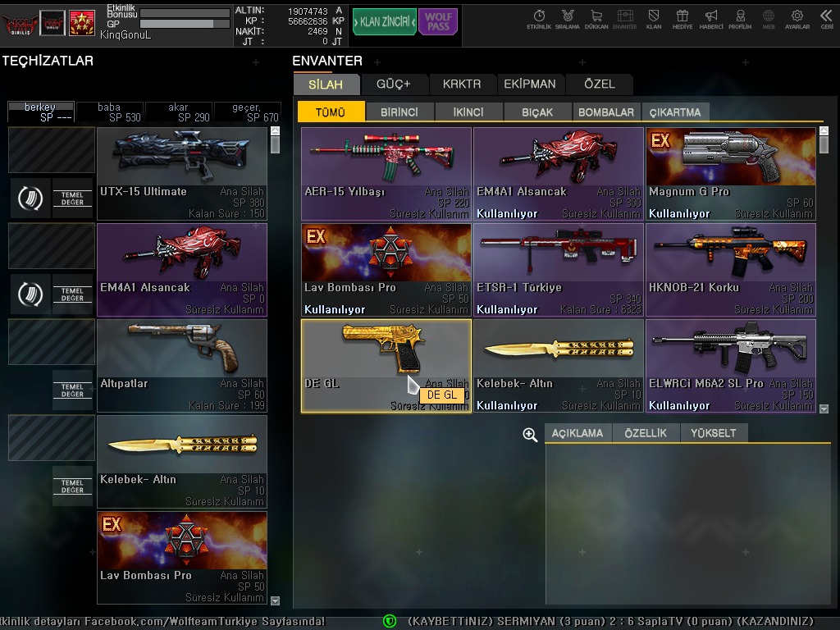This screenshot has height=630, width=840.
Task: Select inventory EM4A1 Alsancak marked Kullanılıyor
Action: click(559, 174)
